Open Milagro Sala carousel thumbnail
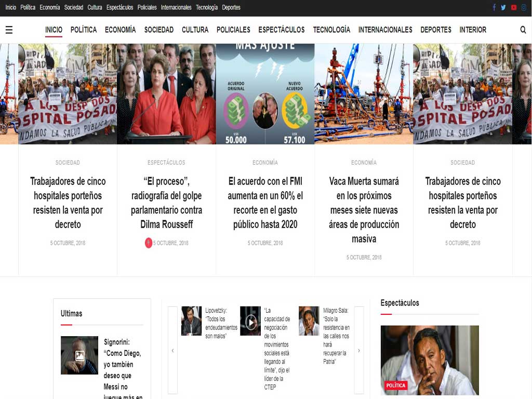 309,321
